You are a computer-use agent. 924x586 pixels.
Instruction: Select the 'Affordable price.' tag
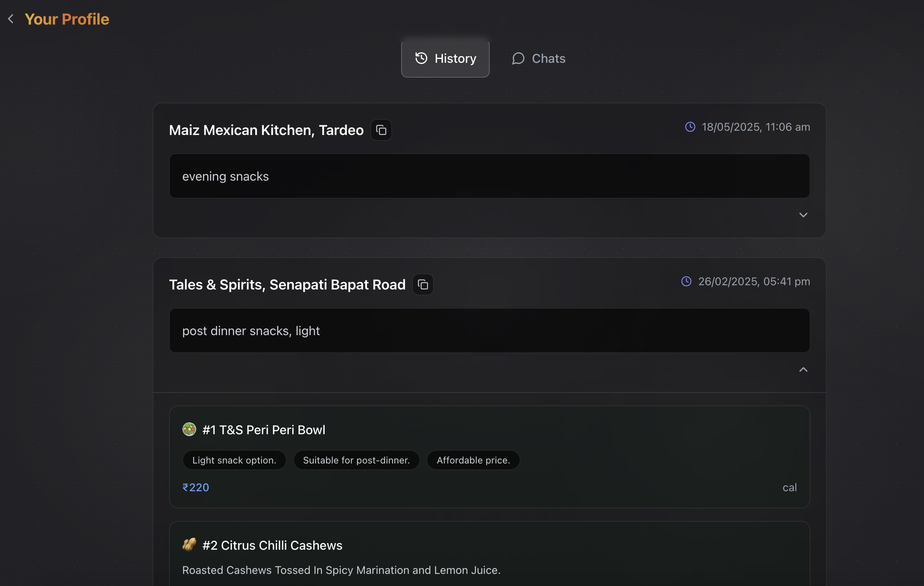(x=473, y=460)
